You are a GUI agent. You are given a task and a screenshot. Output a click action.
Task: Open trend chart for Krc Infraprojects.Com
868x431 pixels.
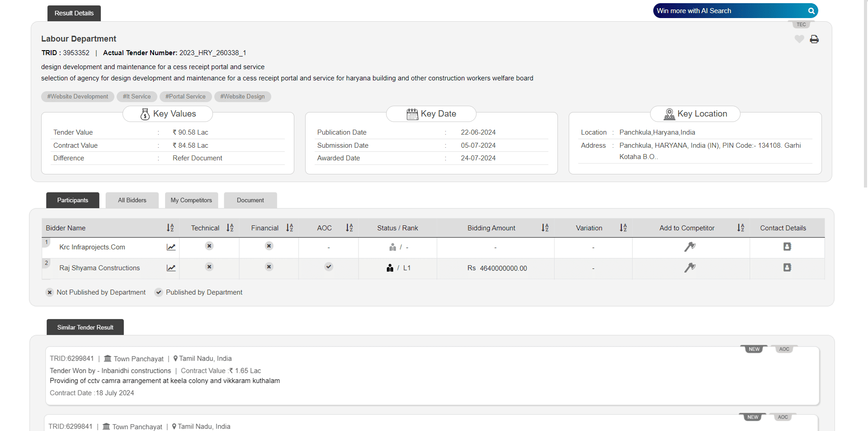click(171, 247)
